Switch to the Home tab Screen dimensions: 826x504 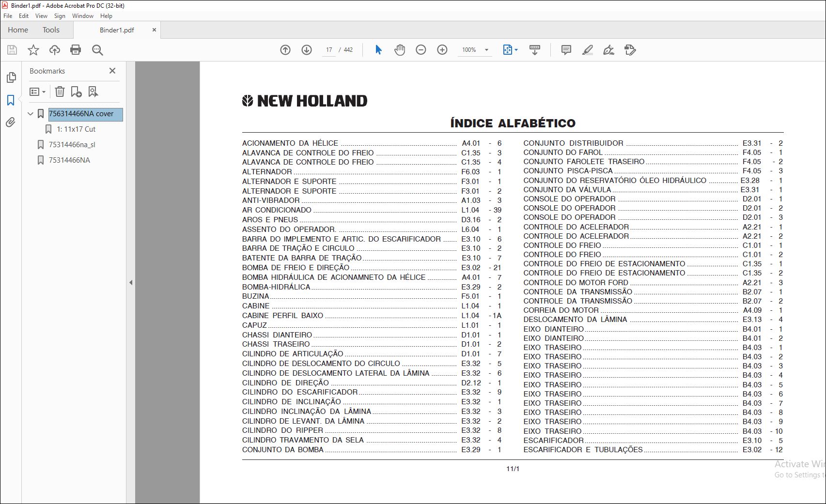pos(18,30)
